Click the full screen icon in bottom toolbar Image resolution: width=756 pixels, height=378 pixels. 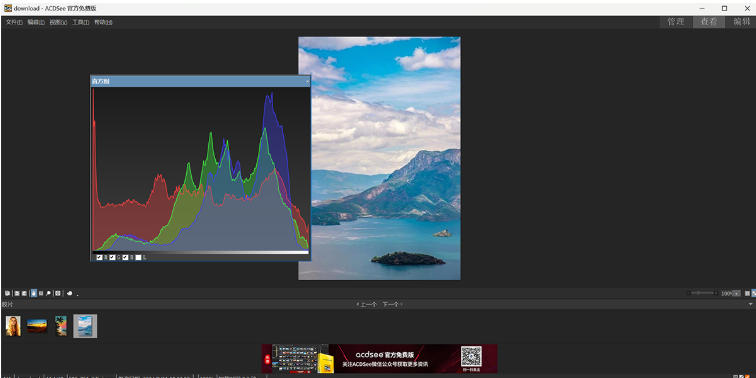pyautogui.click(x=57, y=293)
